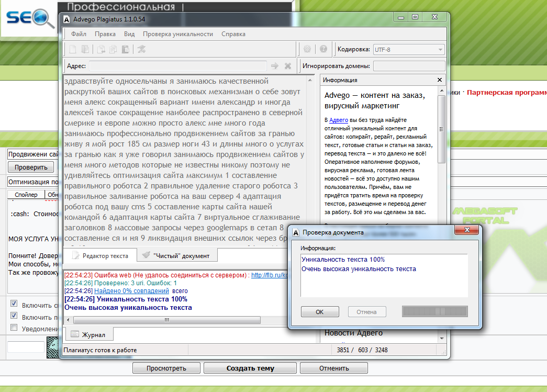Switch to the "Чистый" документ tab
The width and height of the screenshot is (547, 392).
177,255
